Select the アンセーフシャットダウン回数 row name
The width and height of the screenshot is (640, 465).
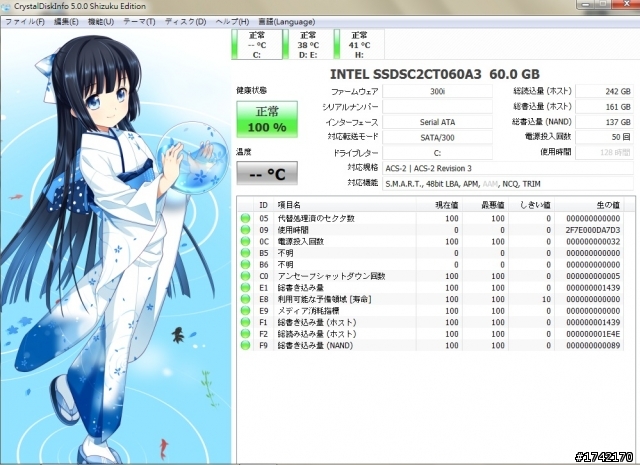tap(331, 276)
